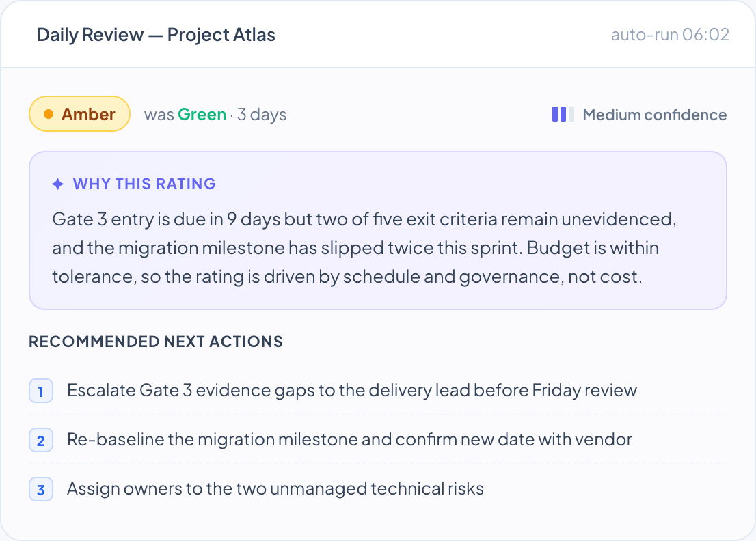Click the orange dot in Amber badge
This screenshot has width=756, height=541.
click(x=49, y=114)
